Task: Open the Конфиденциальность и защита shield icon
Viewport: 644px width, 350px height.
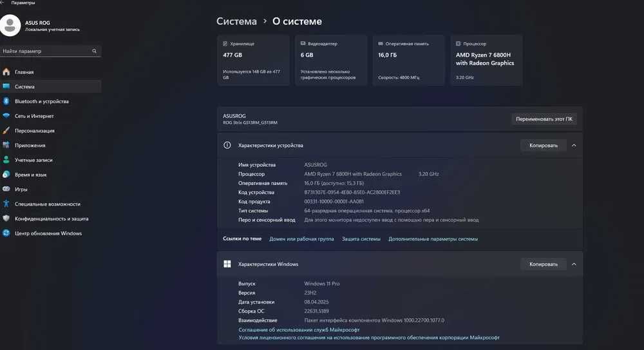Action: pyautogui.click(x=6, y=219)
